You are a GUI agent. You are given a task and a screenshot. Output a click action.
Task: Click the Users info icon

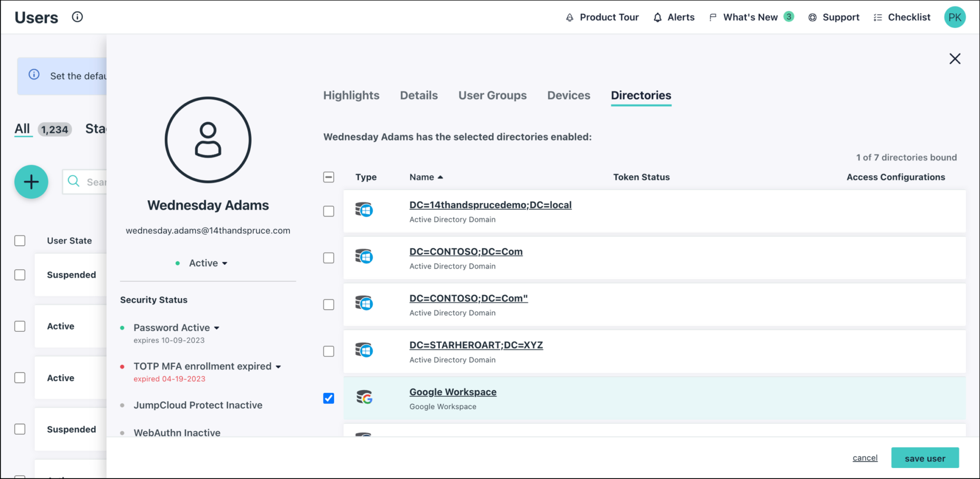pyautogui.click(x=76, y=17)
